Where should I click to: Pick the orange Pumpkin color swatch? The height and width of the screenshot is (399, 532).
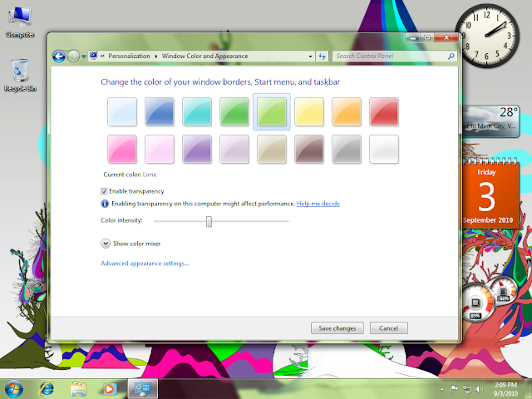[347, 111]
